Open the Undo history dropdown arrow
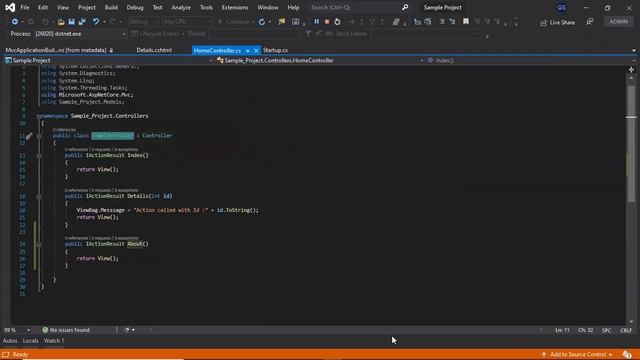Viewport: 640px width, 360px height. tap(104, 22)
